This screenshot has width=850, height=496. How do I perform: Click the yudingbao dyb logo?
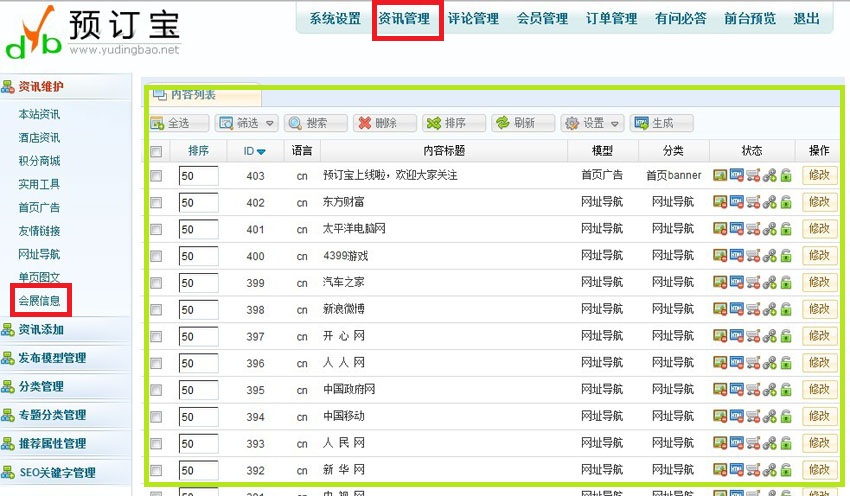tap(92, 31)
